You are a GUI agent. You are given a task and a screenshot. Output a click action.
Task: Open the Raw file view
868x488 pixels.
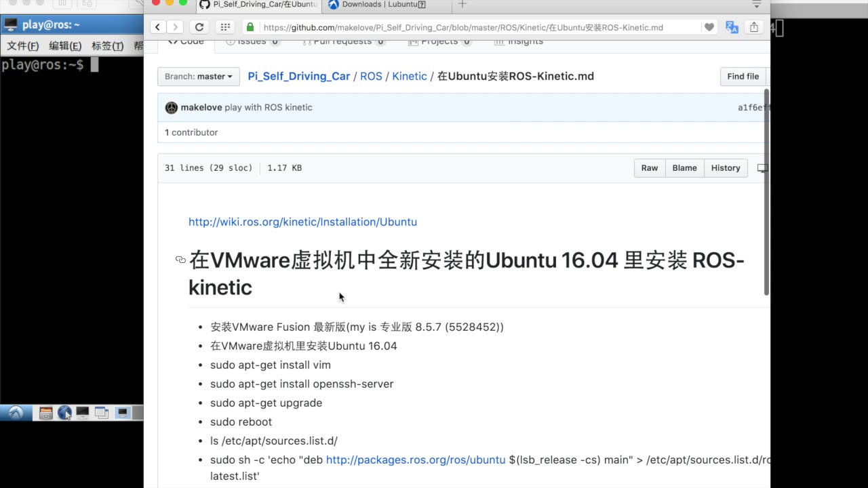[x=650, y=168]
